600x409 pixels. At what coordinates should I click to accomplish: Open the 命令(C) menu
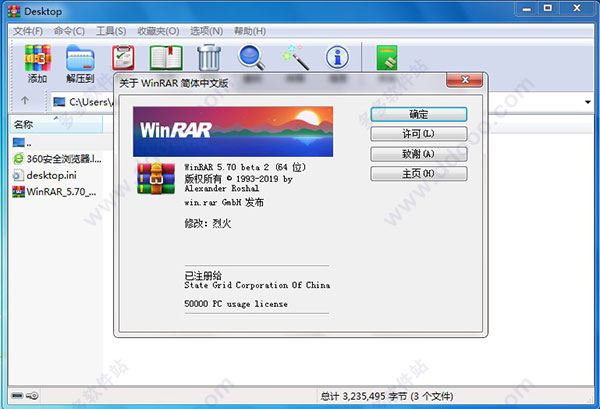[x=69, y=31]
